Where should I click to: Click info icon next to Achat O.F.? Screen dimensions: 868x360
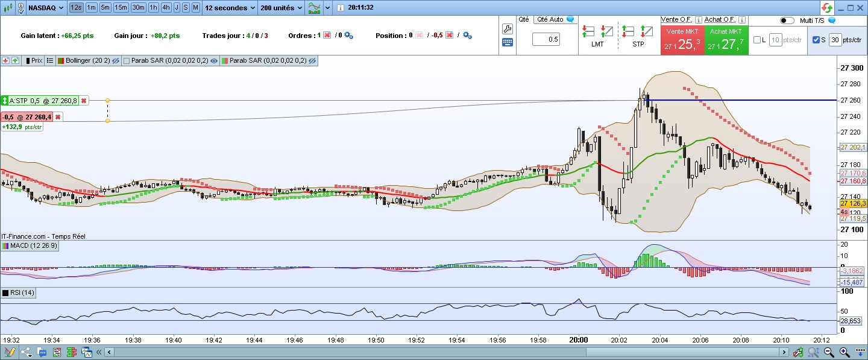741,19
